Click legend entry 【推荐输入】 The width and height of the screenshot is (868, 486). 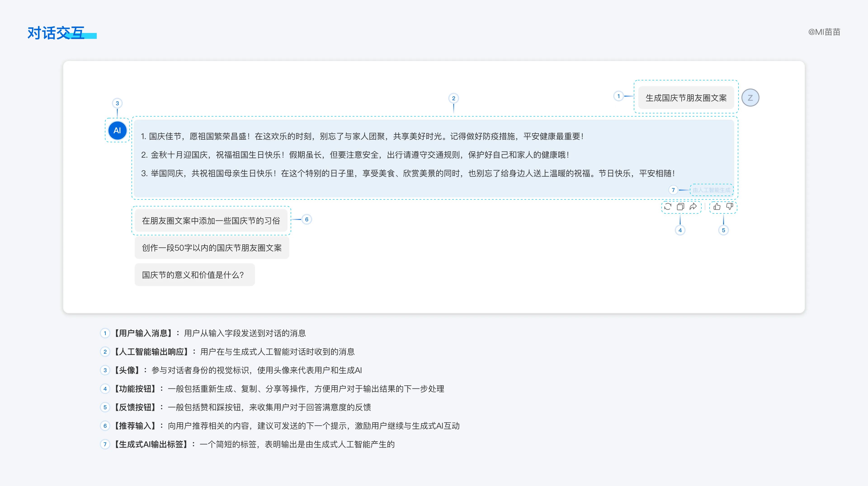point(280,426)
